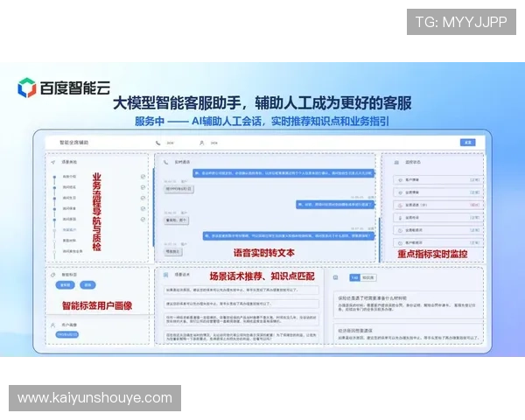Open the FAQ card about surrender materials 需要准备什么材料呢
This screenshot has height=420, width=525.
(x=409, y=304)
